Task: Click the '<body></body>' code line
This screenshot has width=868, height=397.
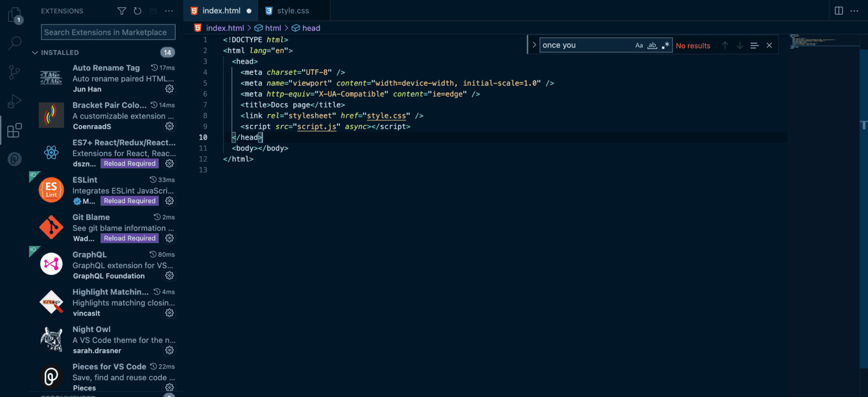Action: tap(260, 148)
